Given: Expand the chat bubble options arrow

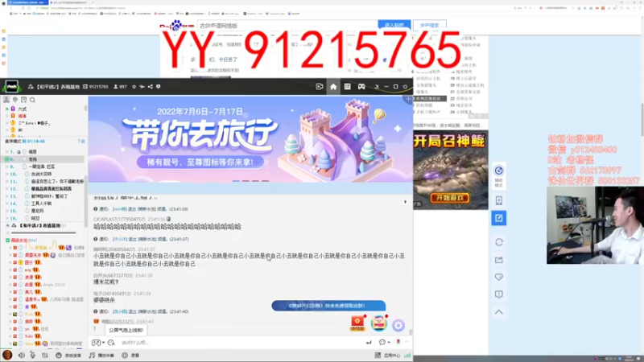Looking at the screenshot, I should pos(389,343).
